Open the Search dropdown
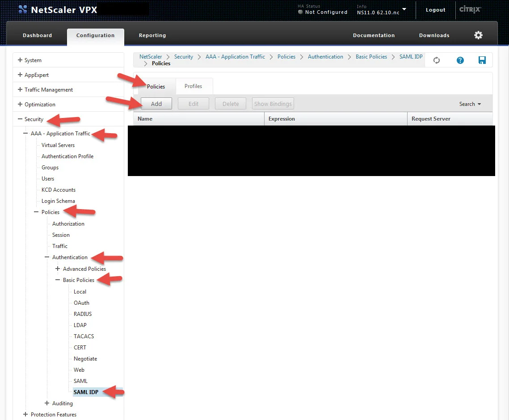 pos(470,104)
